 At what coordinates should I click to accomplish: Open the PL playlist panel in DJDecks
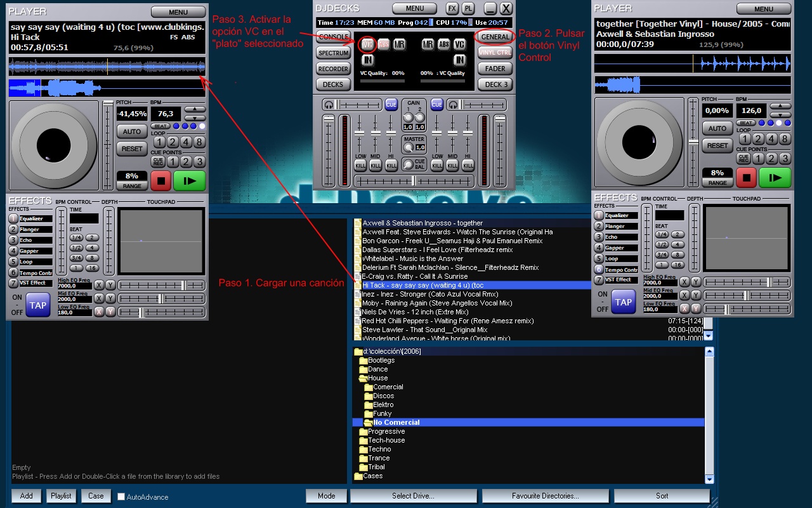click(x=468, y=8)
